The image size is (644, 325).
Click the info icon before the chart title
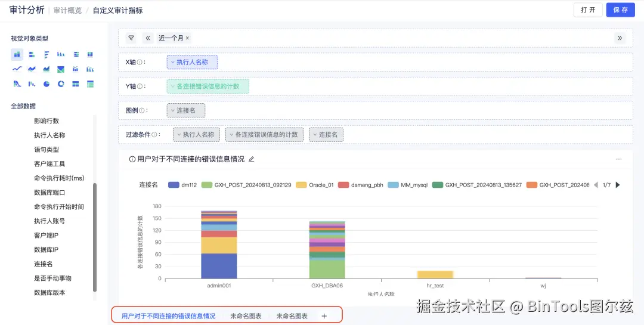coord(132,159)
